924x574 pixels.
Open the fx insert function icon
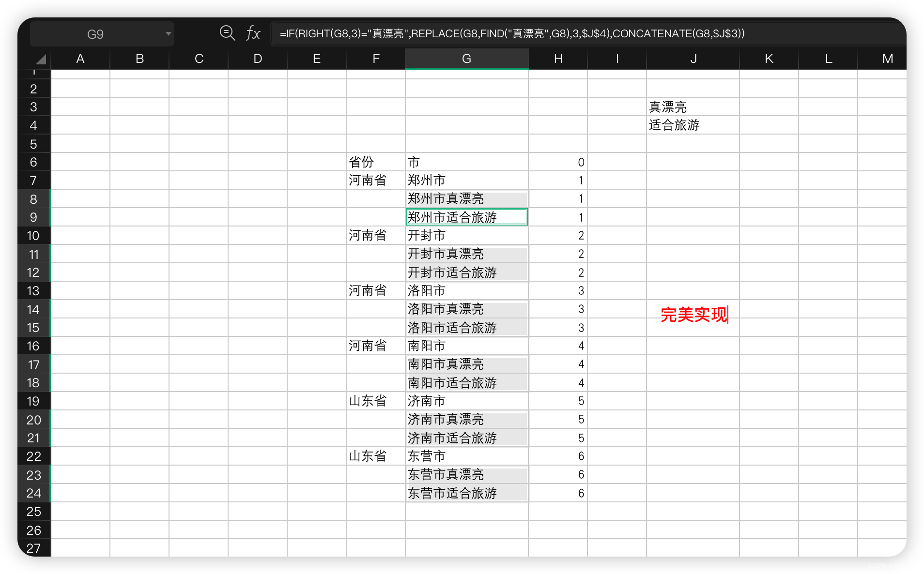[253, 33]
